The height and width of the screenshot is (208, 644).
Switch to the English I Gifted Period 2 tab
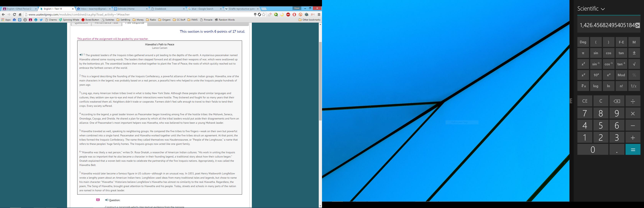click(x=19, y=9)
